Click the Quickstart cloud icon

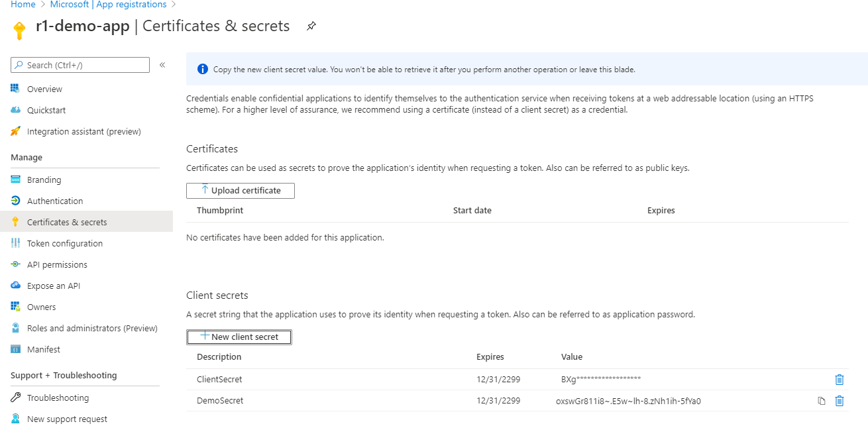tap(15, 110)
